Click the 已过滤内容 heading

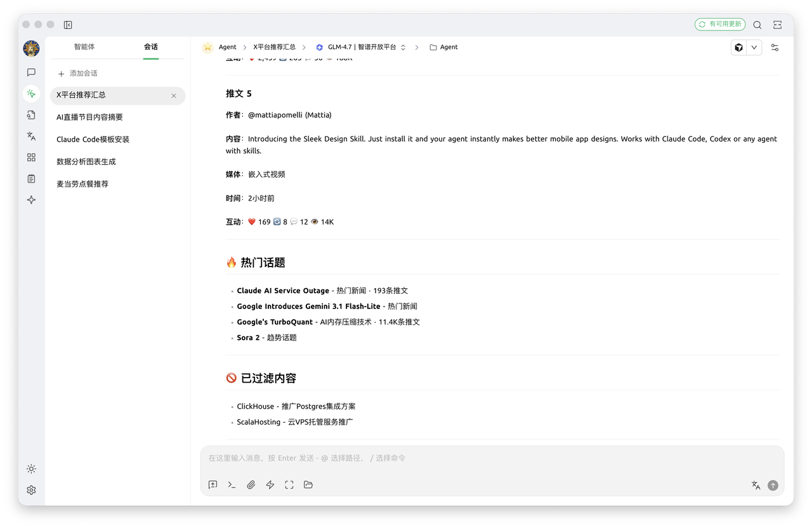[261, 378]
